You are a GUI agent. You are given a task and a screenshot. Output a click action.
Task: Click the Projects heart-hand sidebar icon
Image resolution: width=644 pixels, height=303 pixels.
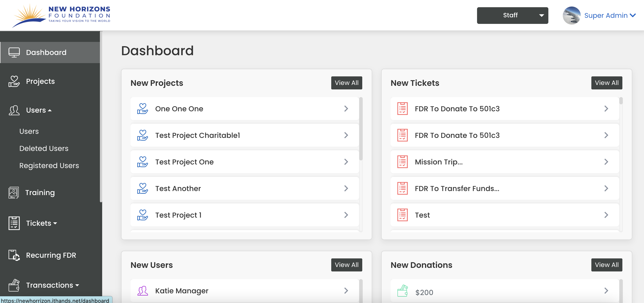click(14, 81)
